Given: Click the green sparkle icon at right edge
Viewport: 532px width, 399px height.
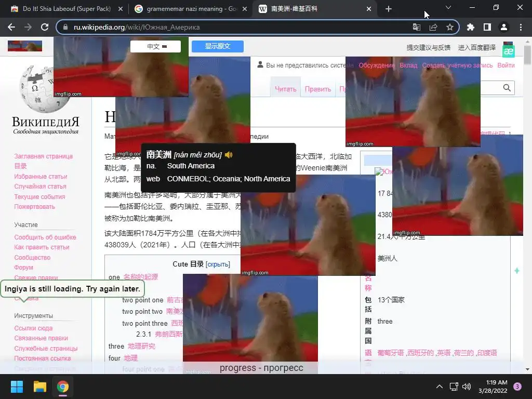Looking at the screenshot, I should click(517, 270).
